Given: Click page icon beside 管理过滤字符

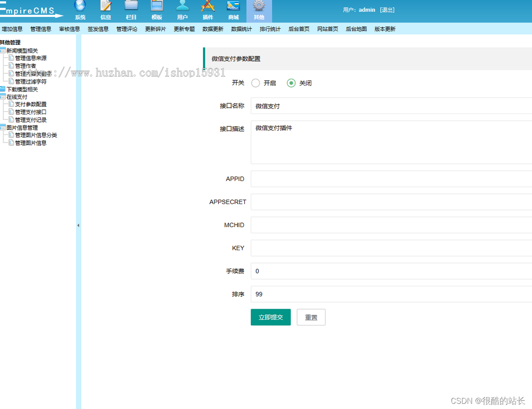Looking at the screenshot, I should coord(11,82).
